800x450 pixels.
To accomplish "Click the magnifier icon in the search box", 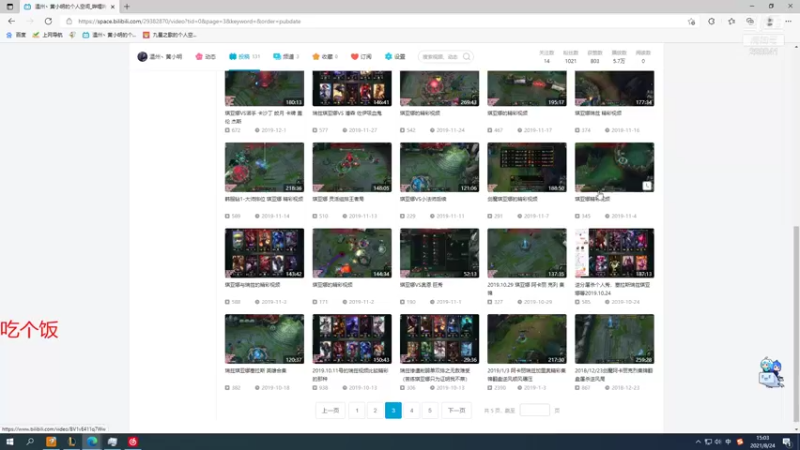I will (466, 57).
